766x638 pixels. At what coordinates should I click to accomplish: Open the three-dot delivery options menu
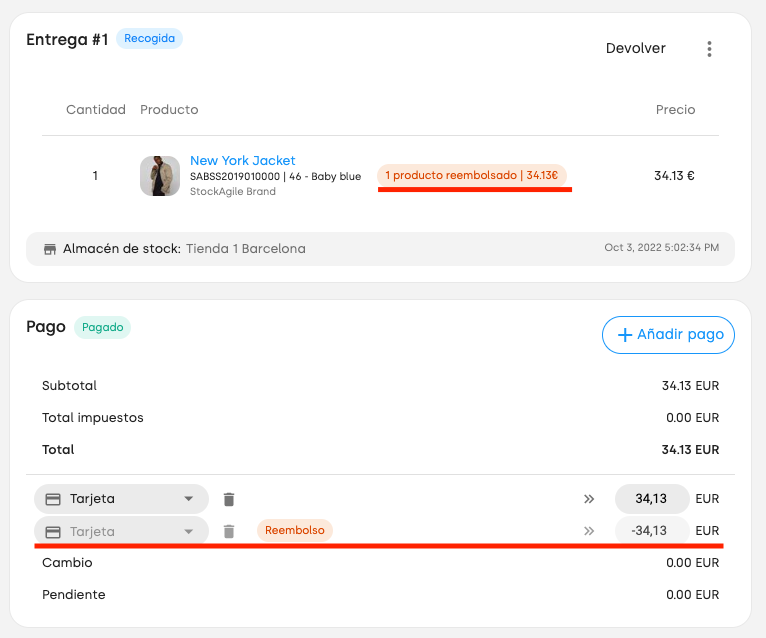pyautogui.click(x=709, y=49)
